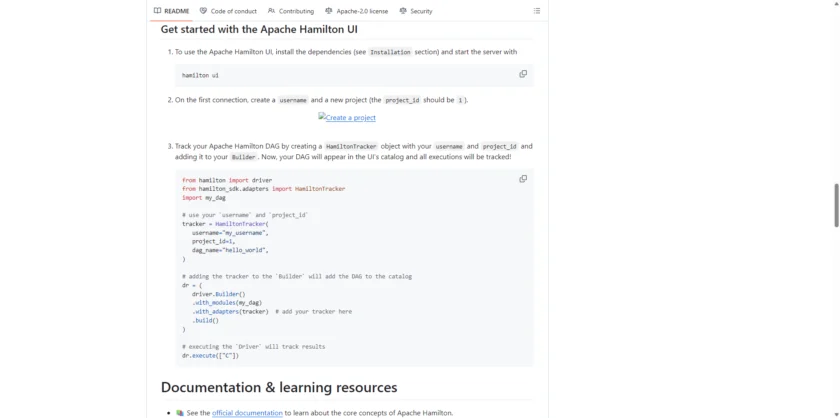This screenshot has height=418, width=840.
Task: Open the README tab
Action: 171,11
